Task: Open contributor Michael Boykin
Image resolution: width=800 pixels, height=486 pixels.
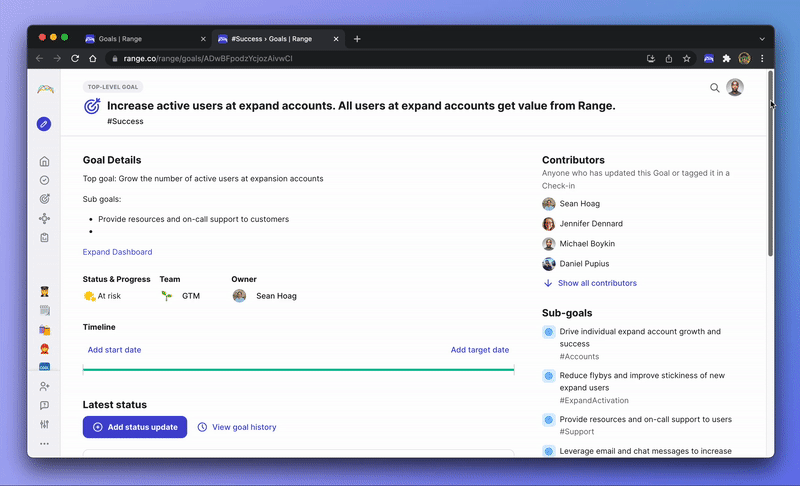Action: (x=579, y=244)
